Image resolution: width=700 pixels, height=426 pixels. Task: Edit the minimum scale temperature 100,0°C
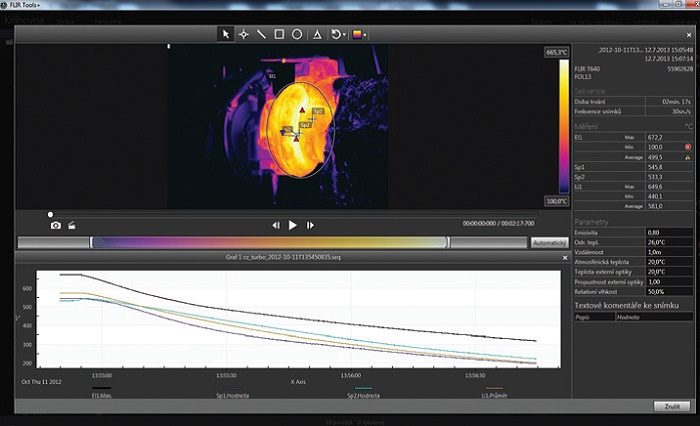[557, 201]
